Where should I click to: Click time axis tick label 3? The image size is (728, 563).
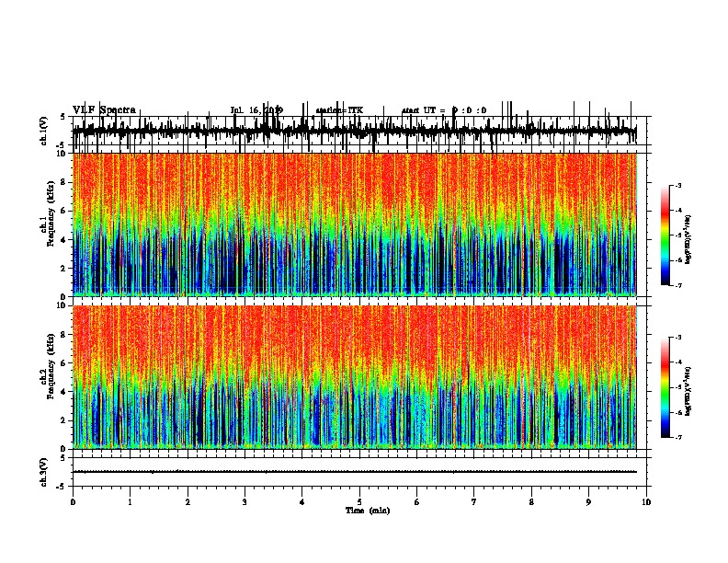tap(245, 502)
